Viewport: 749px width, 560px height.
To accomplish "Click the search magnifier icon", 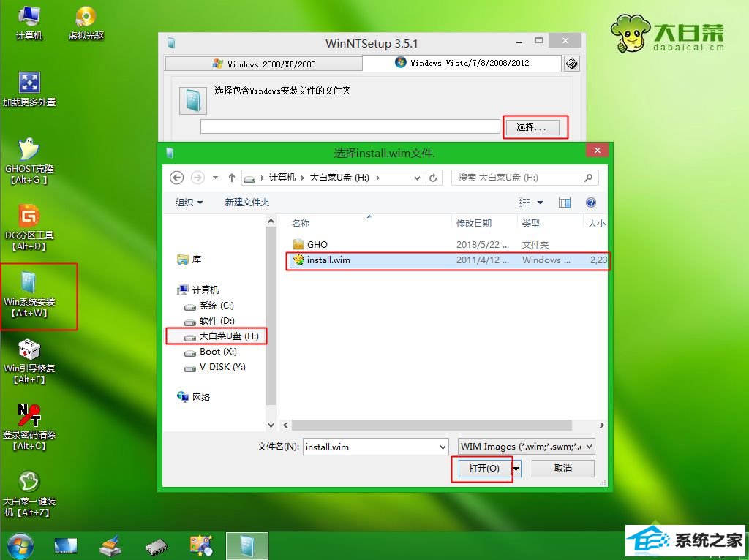I will [588, 178].
